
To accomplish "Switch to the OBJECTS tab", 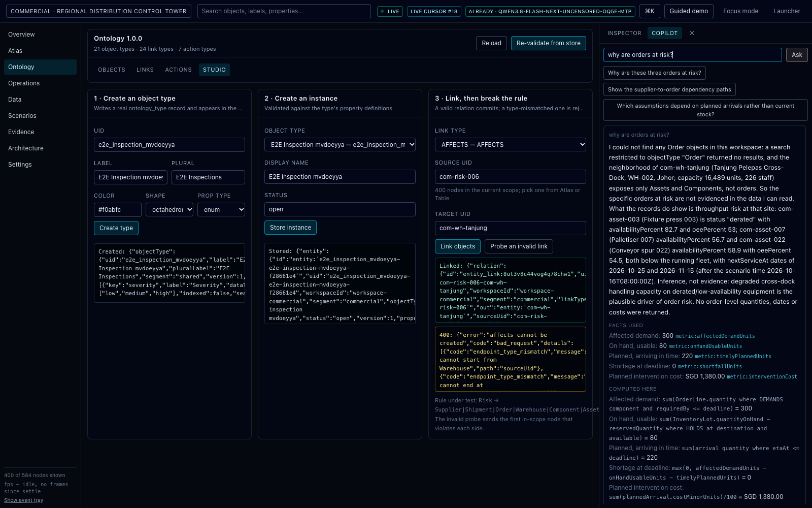I will (112, 70).
